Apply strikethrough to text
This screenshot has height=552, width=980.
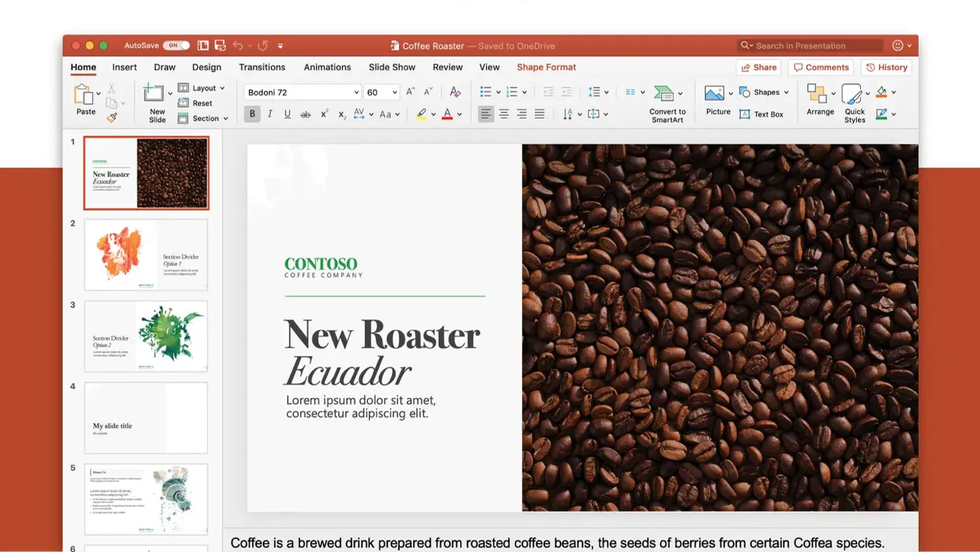(305, 113)
